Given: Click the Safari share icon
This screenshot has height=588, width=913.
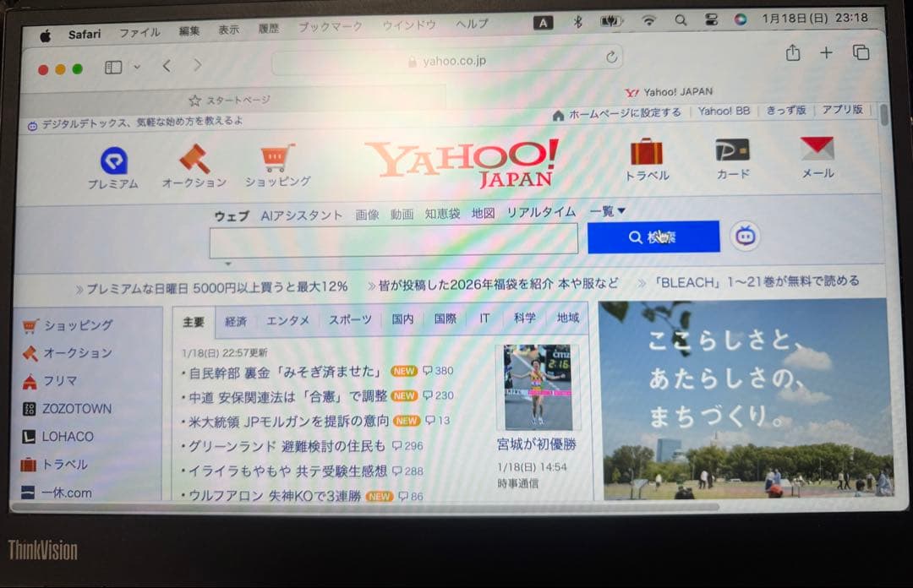Looking at the screenshot, I should pyautogui.click(x=792, y=52).
